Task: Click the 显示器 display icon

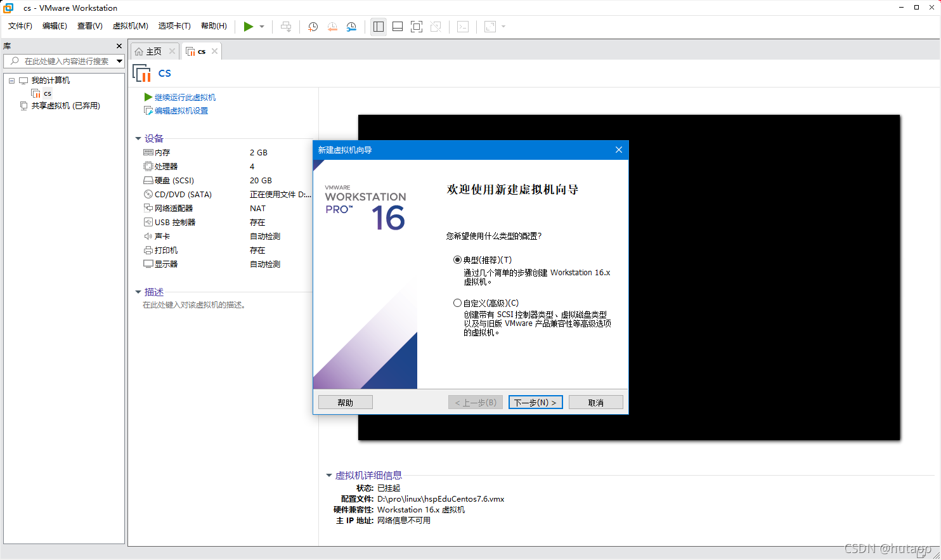Action: coord(148,264)
